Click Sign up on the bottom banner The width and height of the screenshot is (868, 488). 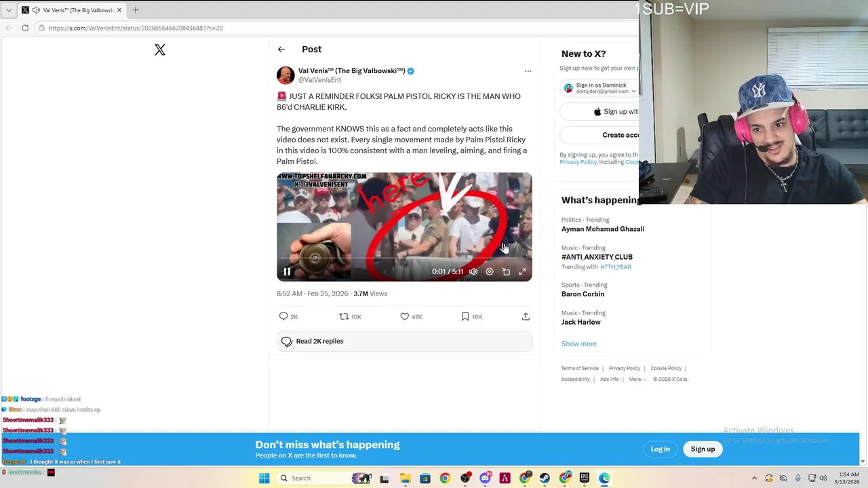(x=703, y=449)
